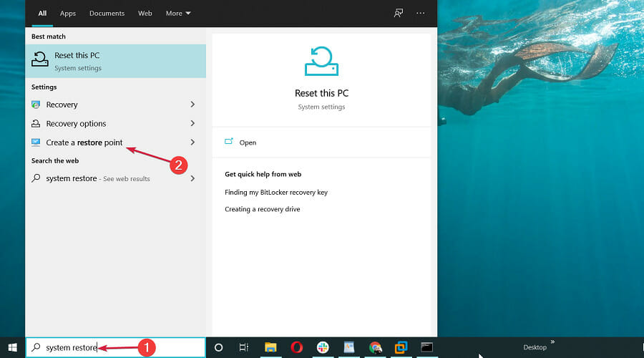Switch to the Apps search tab

click(68, 13)
